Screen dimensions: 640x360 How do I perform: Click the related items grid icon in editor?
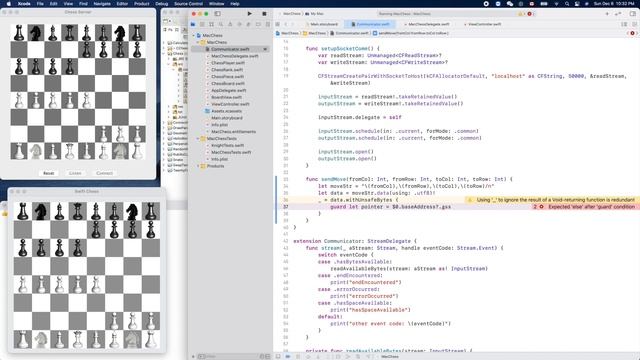click(x=278, y=24)
